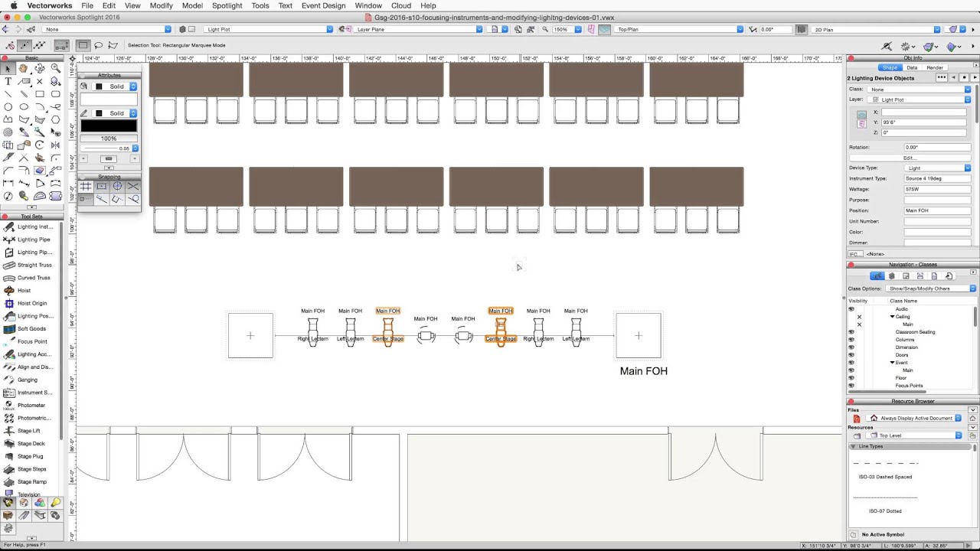980x551 pixels.
Task: Open the Top/Plan view dropdown
Action: (x=680, y=29)
